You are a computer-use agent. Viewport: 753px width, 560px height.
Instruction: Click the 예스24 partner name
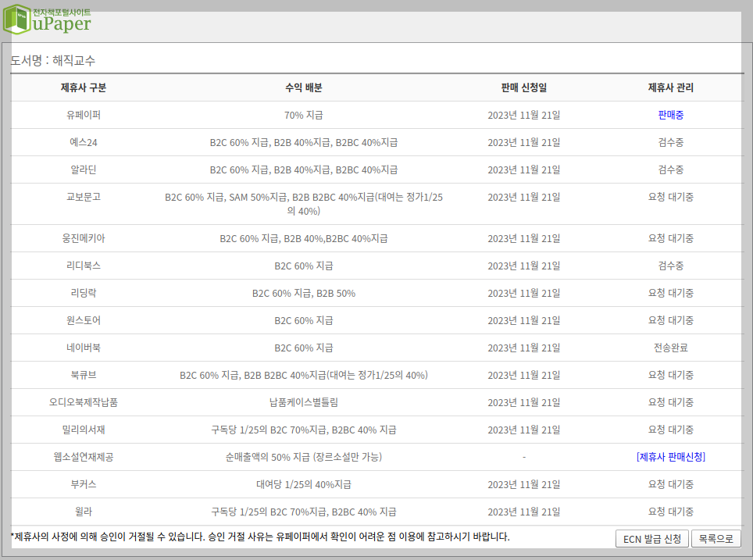coord(83,142)
